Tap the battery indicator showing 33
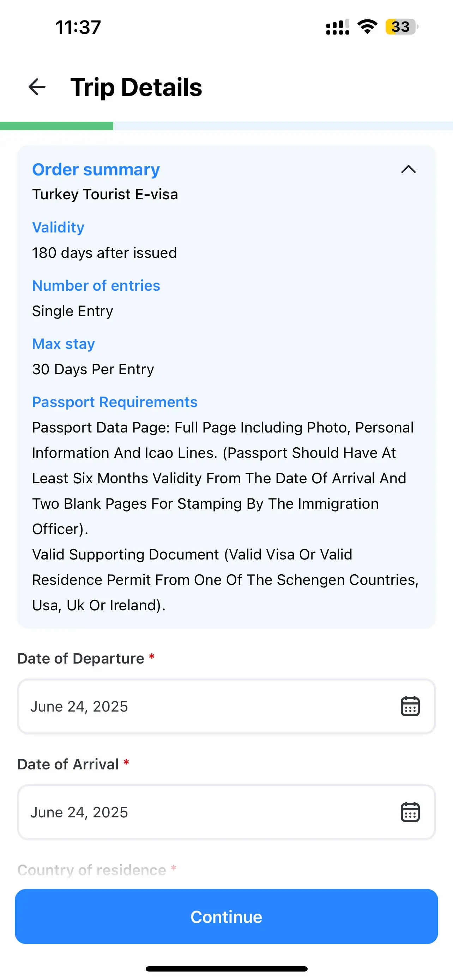The height and width of the screenshot is (980, 453). [x=401, y=26]
